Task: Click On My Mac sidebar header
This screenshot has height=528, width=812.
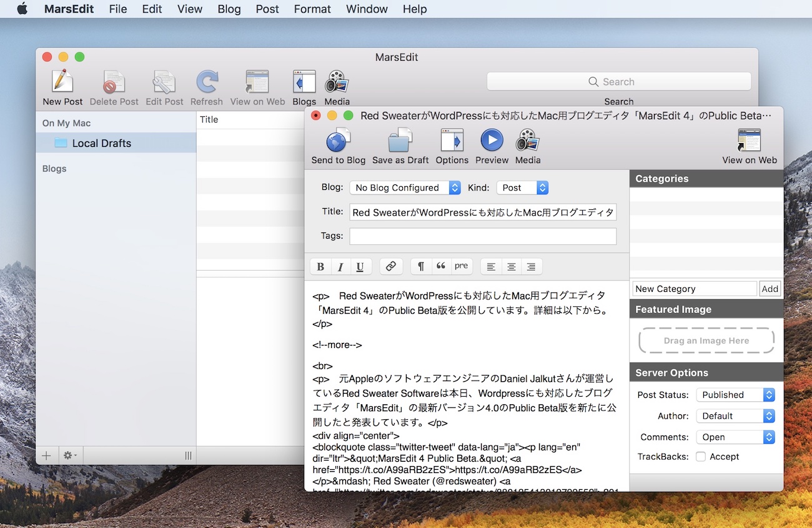Action: coord(66,123)
